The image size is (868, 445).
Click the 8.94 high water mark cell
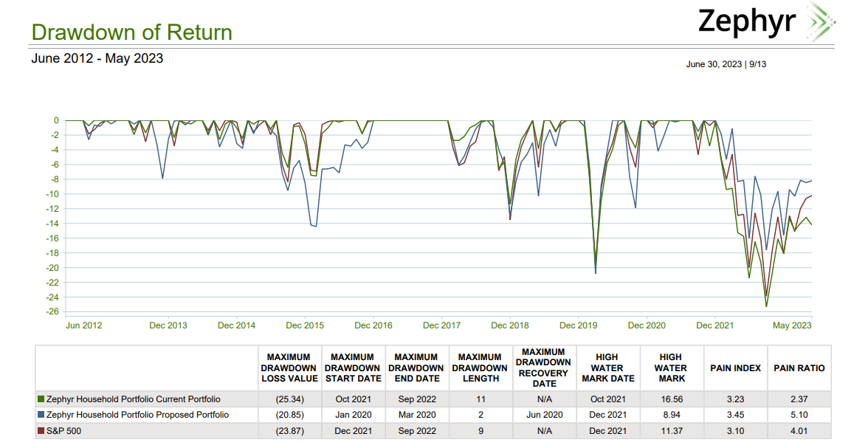(672, 415)
